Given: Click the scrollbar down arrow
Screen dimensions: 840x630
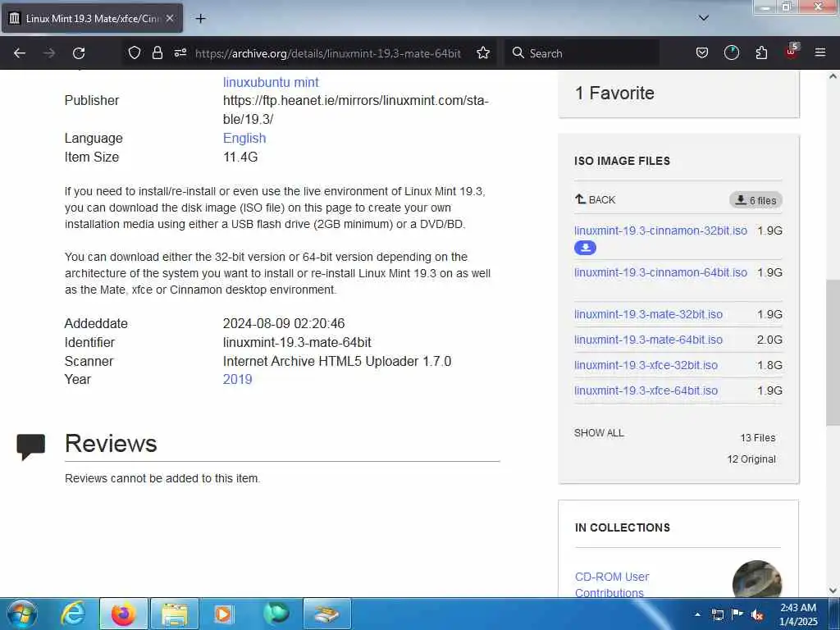Looking at the screenshot, I should [833, 591].
